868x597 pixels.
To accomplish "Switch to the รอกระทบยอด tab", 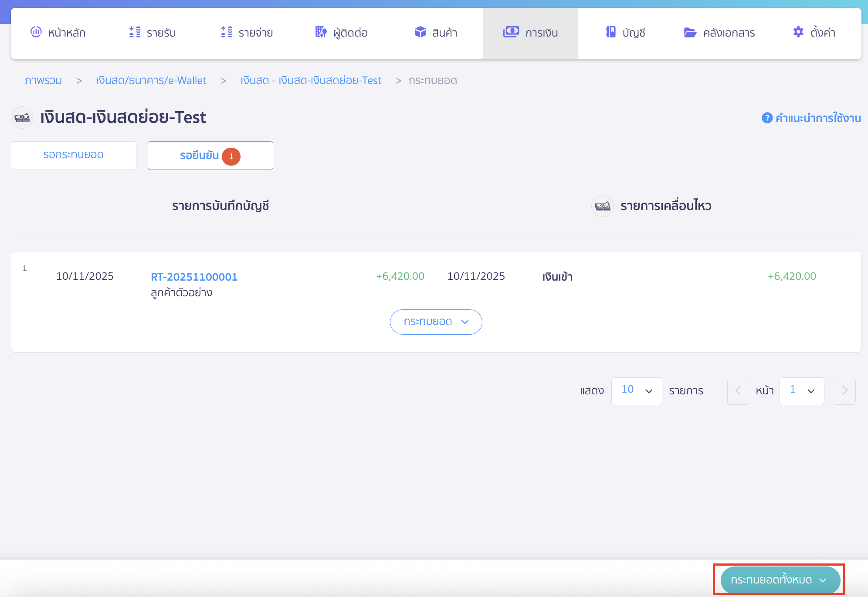I will (73, 155).
